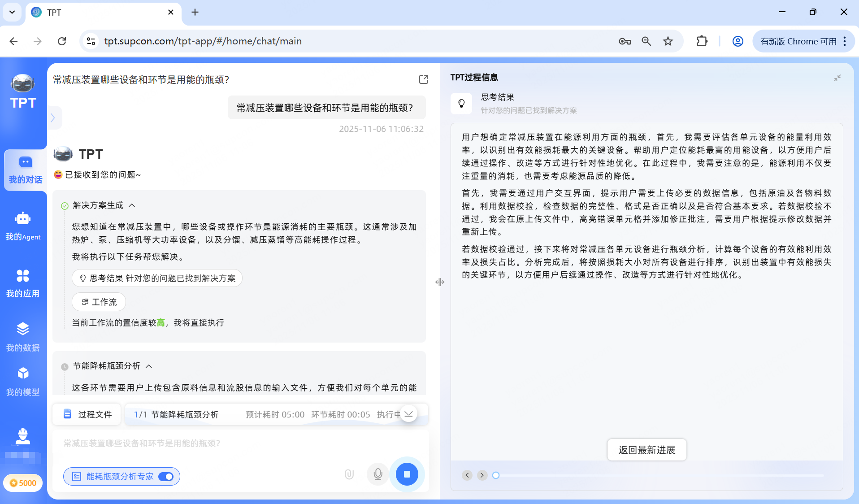The image size is (859, 504).
Task: Open the 工作流 details
Action: coord(99,302)
